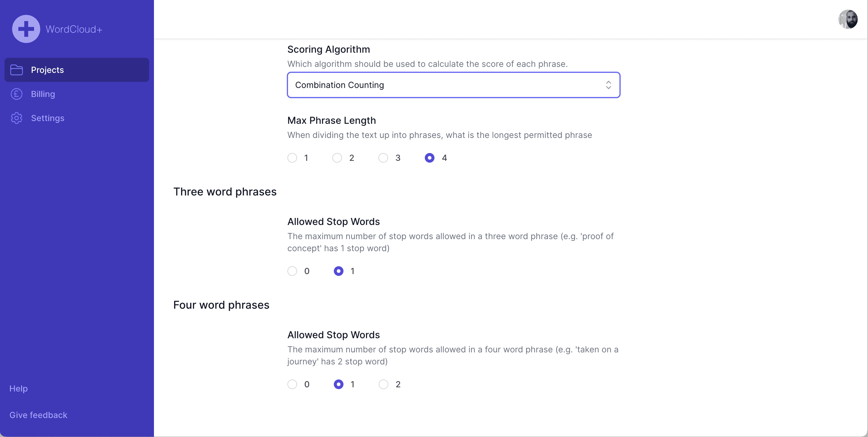
Task: Select Max Phrase Length 4 radio
Action: coord(429,158)
